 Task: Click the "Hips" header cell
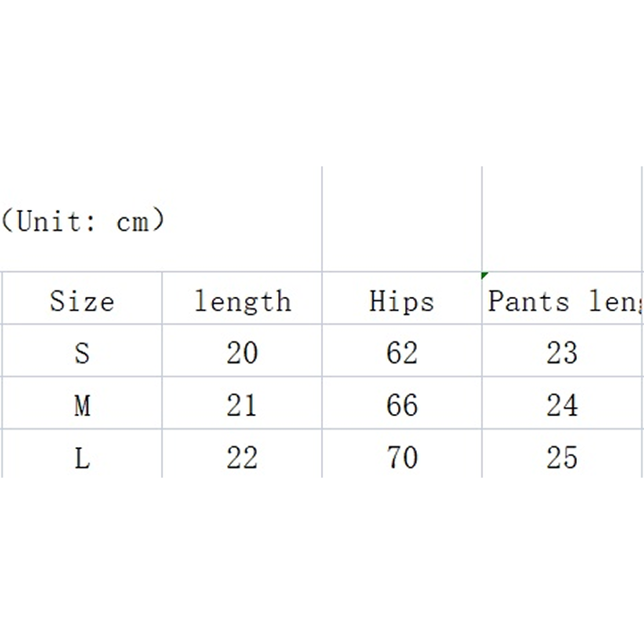tap(402, 301)
